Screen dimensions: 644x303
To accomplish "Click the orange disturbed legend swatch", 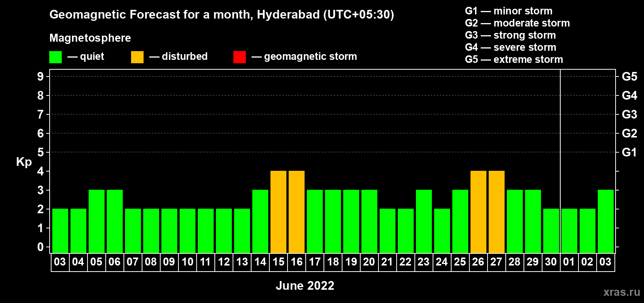I will pyautogui.click(x=137, y=57).
